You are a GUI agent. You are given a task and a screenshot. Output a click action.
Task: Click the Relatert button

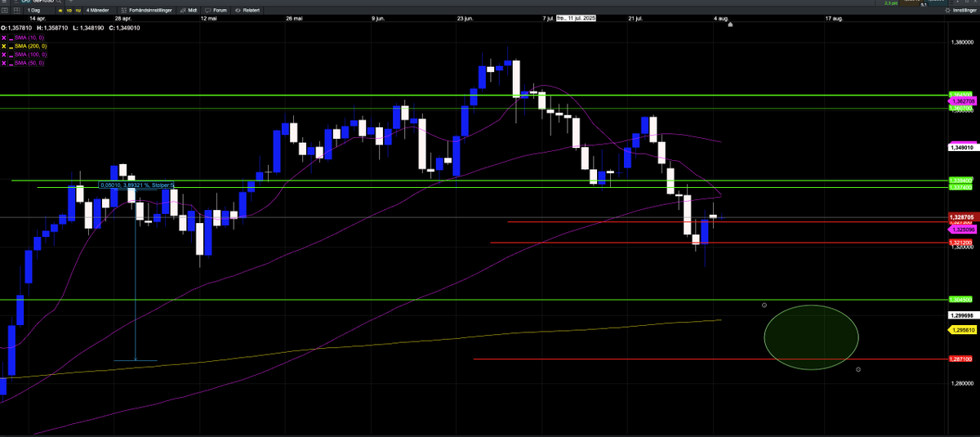[247, 11]
